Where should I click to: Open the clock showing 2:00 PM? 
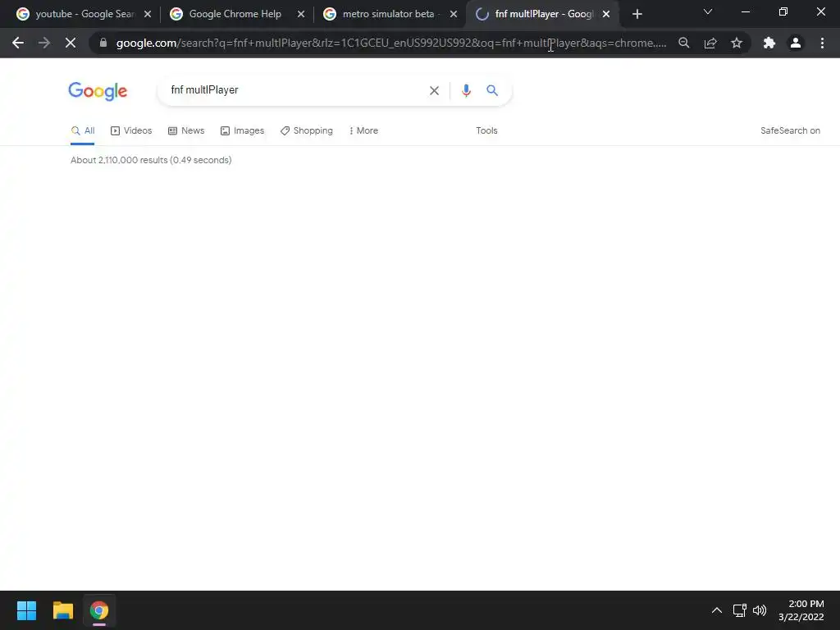(x=801, y=610)
